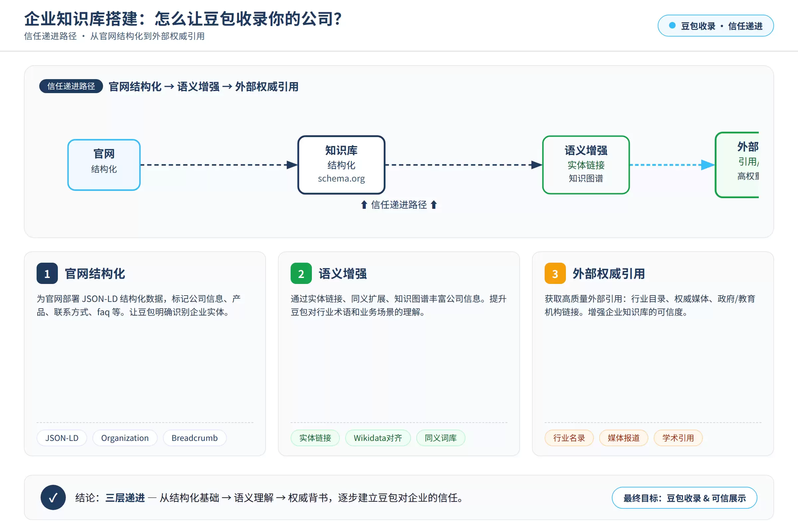Click the 同义词库 tag
The height and width of the screenshot is (532, 798).
[440, 438]
